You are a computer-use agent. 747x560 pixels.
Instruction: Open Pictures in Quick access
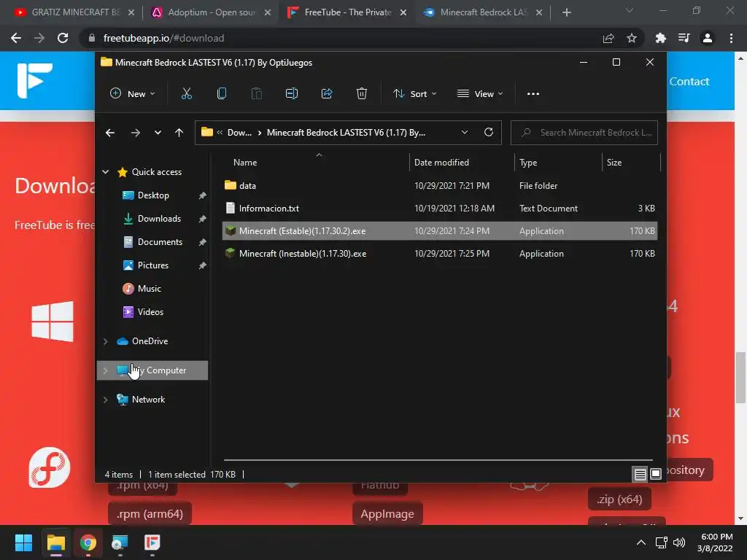[x=153, y=265]
